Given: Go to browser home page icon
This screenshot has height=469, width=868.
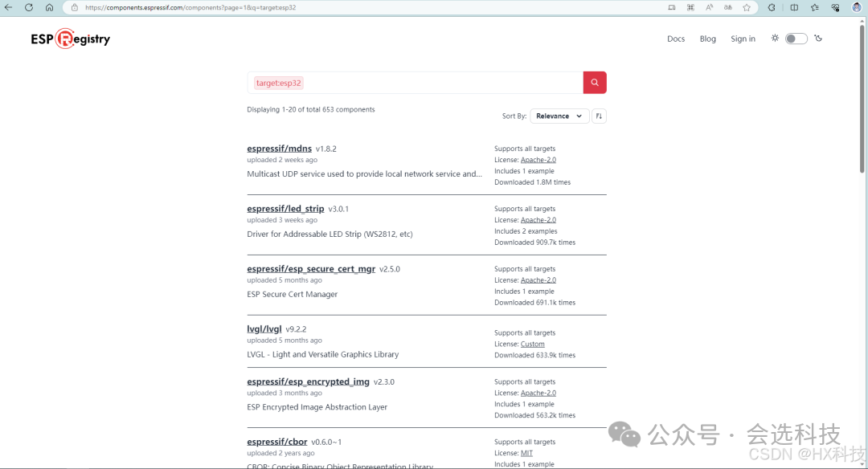Looking at the screenshot, I should point(49,8).
